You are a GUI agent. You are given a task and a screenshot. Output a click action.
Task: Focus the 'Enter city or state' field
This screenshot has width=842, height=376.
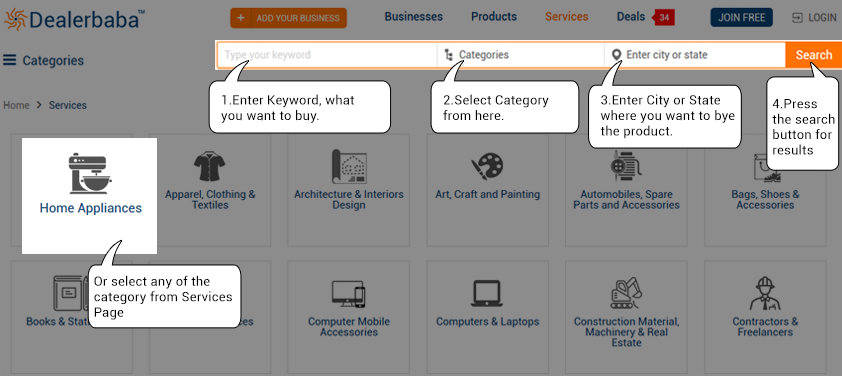695,55
